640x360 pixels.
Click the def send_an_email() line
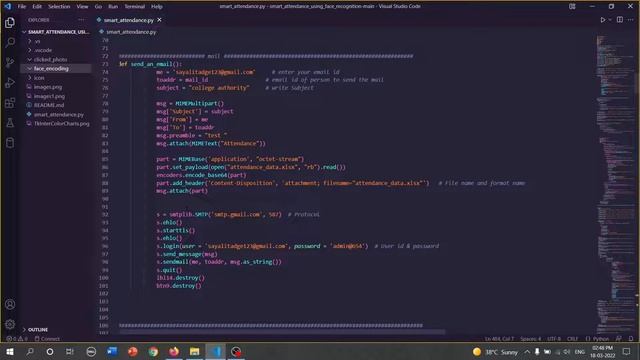point(150,64)
